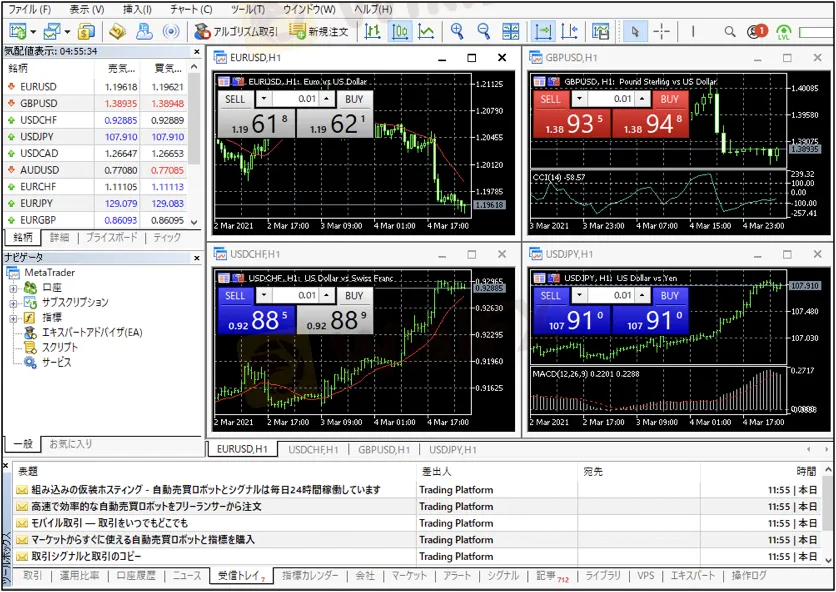Switch chart to line chart display

(x=426, y=32)
